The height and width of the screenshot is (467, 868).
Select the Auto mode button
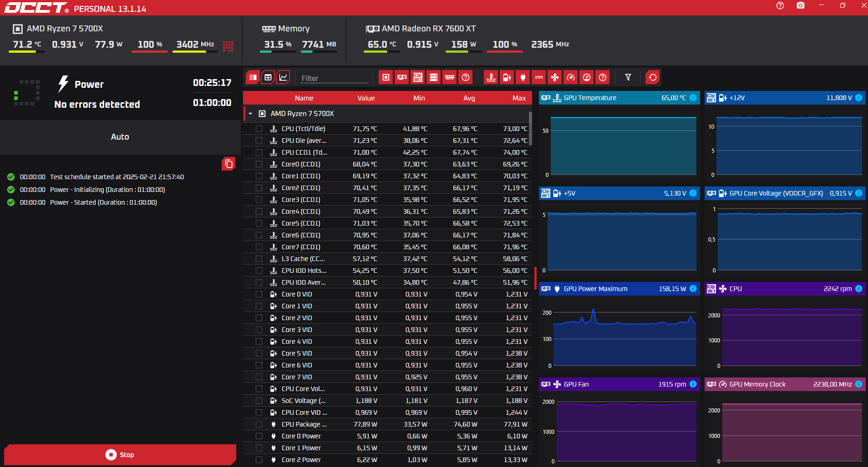[120, 137]
